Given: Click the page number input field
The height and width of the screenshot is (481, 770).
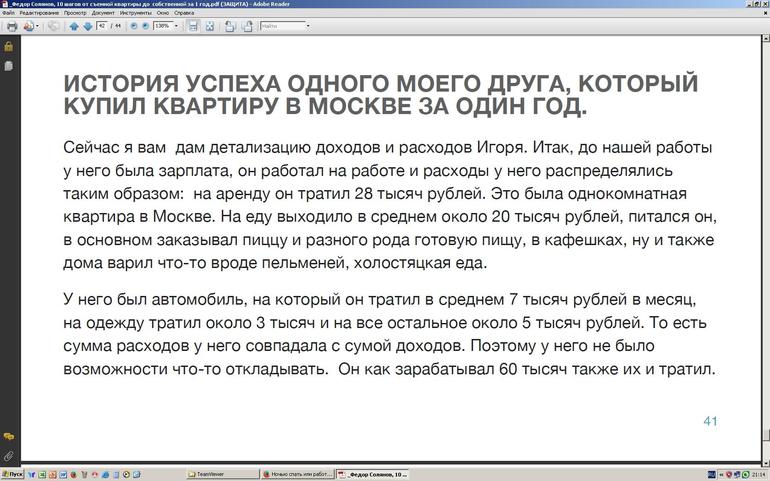Looking at the screenshot, I should [102, 26].
